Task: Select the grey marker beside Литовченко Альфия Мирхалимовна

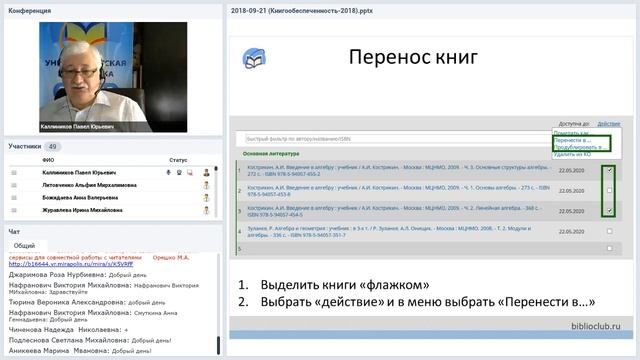Action: coord(14,185)
